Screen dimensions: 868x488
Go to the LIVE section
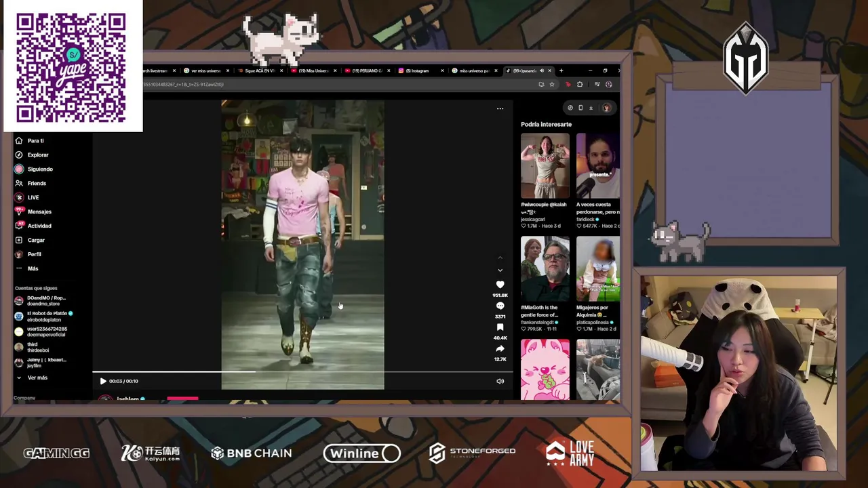click(27, 197)
